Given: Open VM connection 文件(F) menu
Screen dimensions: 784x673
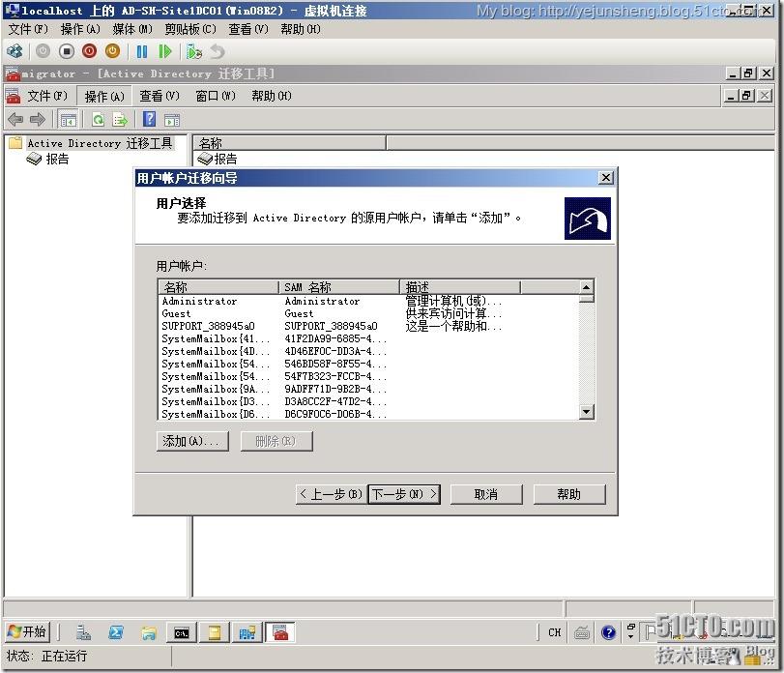Looking at the screenshot, I should pos(28,30).
